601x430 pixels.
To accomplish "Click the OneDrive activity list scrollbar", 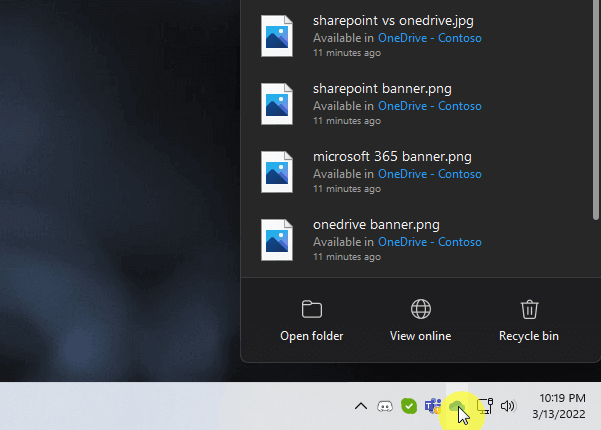I will [595, 110].
